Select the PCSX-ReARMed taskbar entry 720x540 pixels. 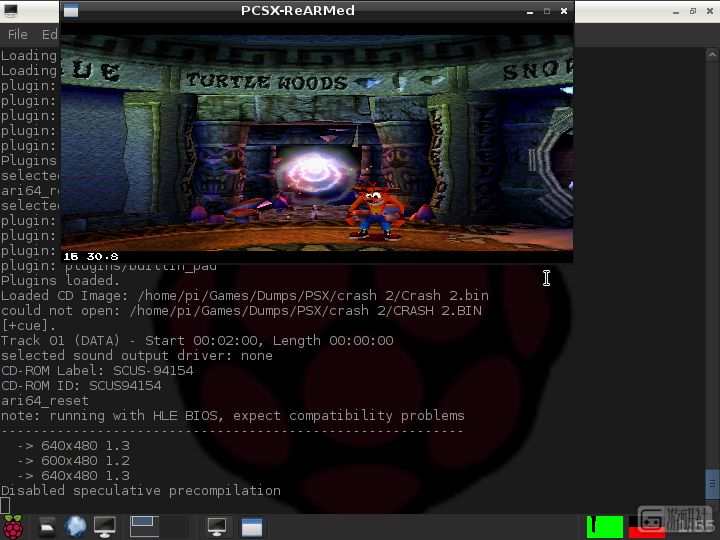(252, 527)
